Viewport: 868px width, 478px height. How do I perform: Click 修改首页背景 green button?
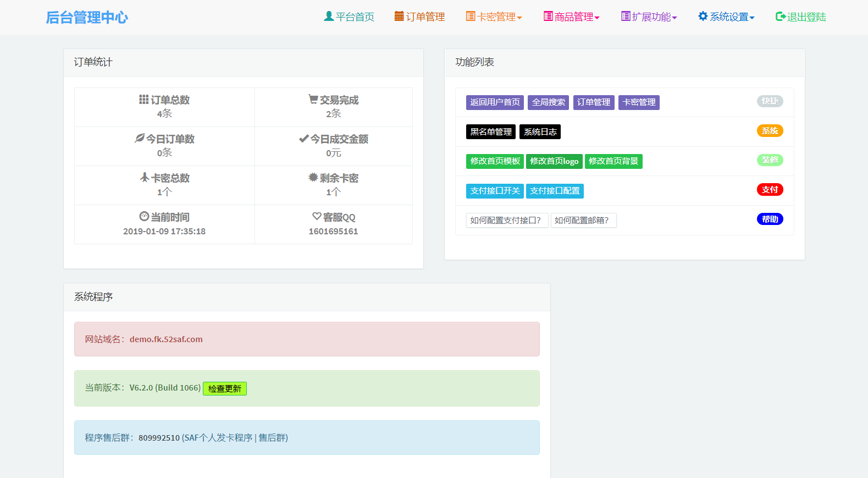pyautogui.click(x=613, y=161)
